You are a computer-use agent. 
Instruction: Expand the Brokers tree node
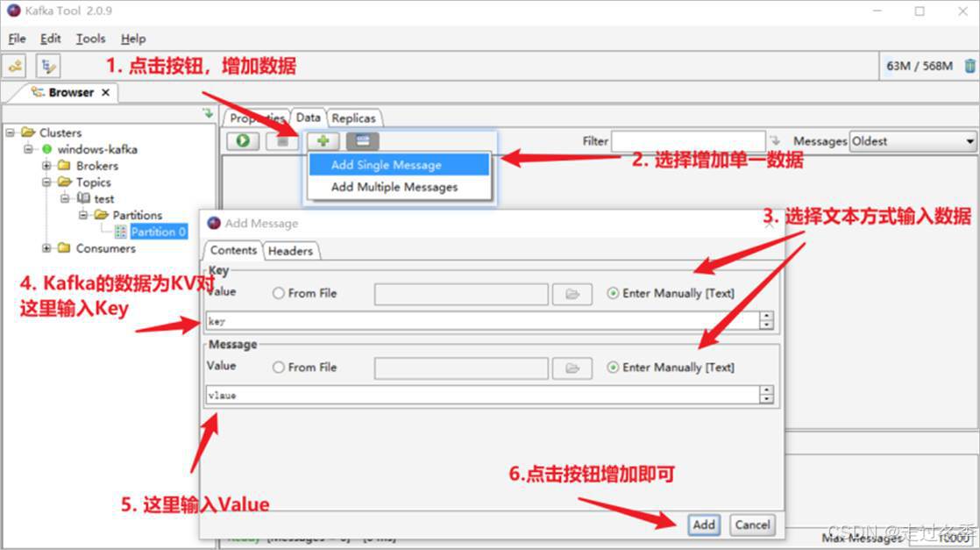point(46,165)
